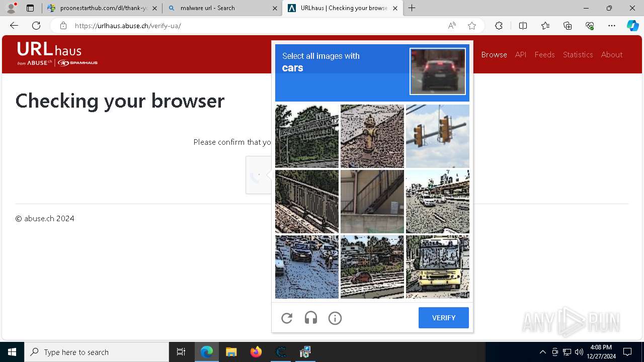Switch to the proonestarthub.com tab

point(103,8)
